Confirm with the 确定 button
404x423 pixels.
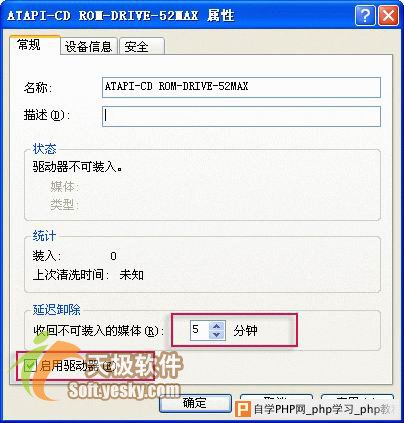pyautogui.click(x=195, y=403)
